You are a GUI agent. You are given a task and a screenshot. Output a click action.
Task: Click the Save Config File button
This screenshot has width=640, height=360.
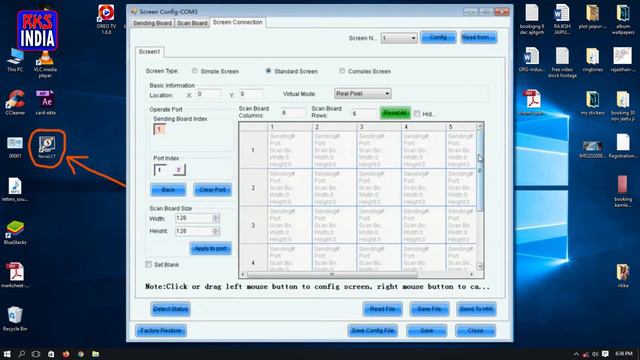coord(372,330)
